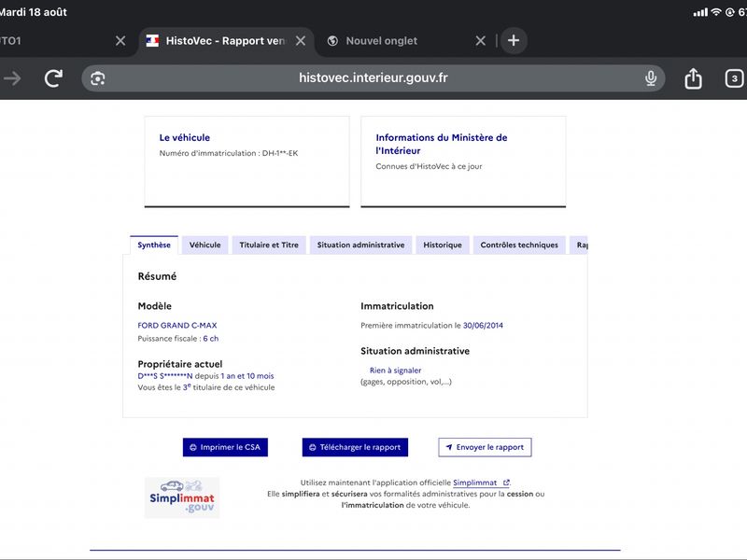Click the owner name D***S S*******N

click(x=165, y=376)
